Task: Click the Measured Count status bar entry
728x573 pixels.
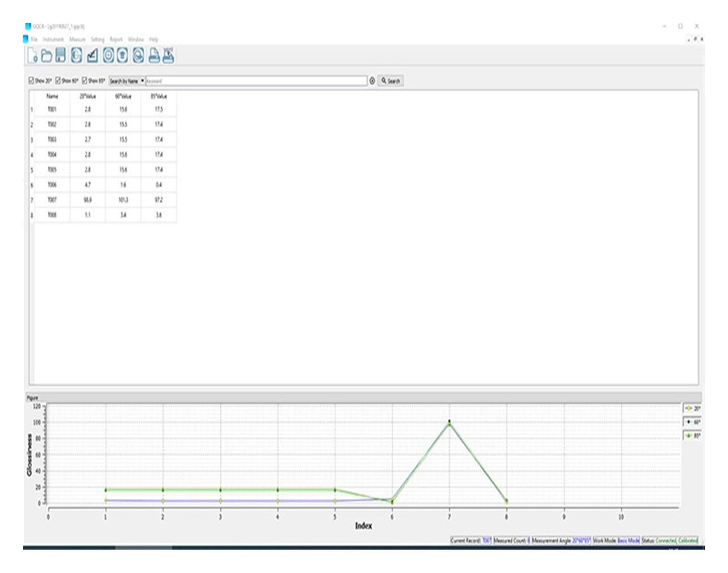Action: [512, 541]
